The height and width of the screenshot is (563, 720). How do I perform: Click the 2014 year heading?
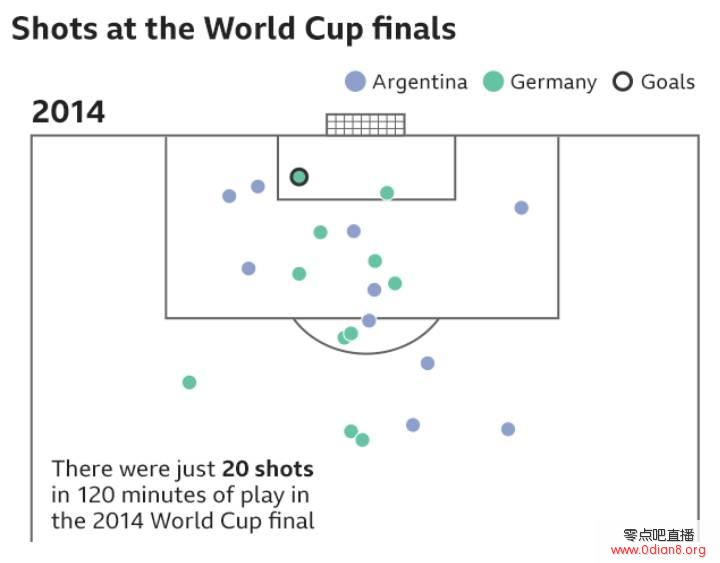coord(68,112)
